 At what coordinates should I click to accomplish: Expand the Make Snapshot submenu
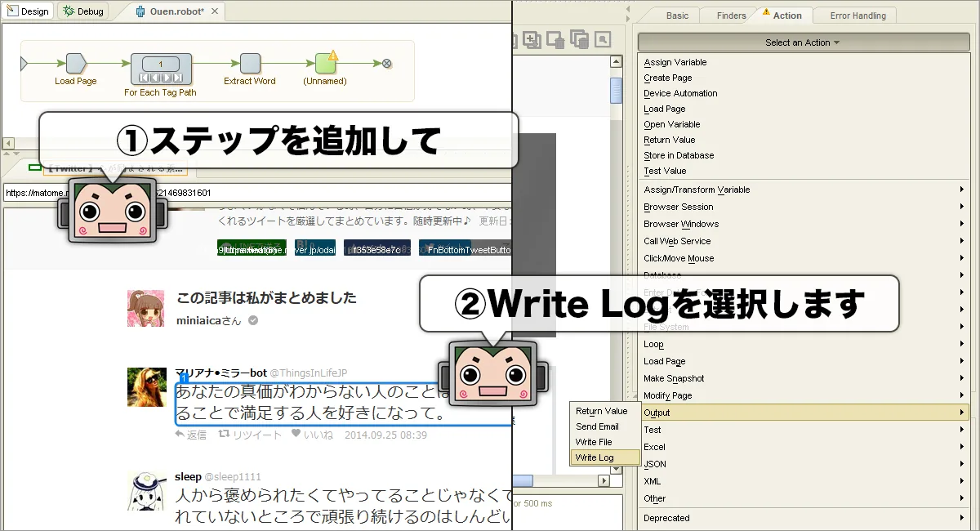pyautogui.click(x=804, y=378)
